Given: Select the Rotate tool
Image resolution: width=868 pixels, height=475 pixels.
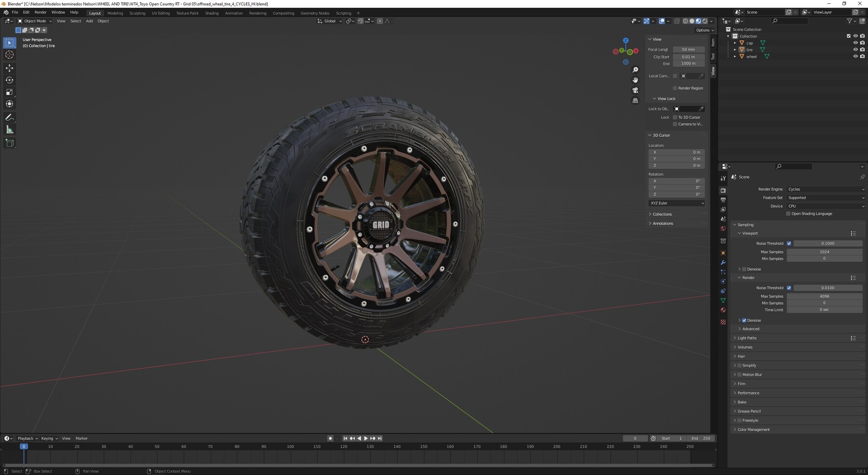Looking at the screenshot, I should click(x=9, y=80).
